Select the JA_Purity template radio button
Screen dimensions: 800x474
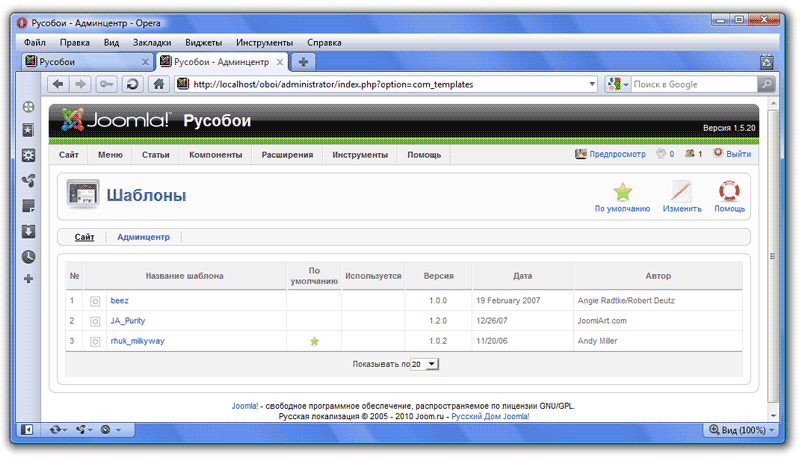coord(95,321)
